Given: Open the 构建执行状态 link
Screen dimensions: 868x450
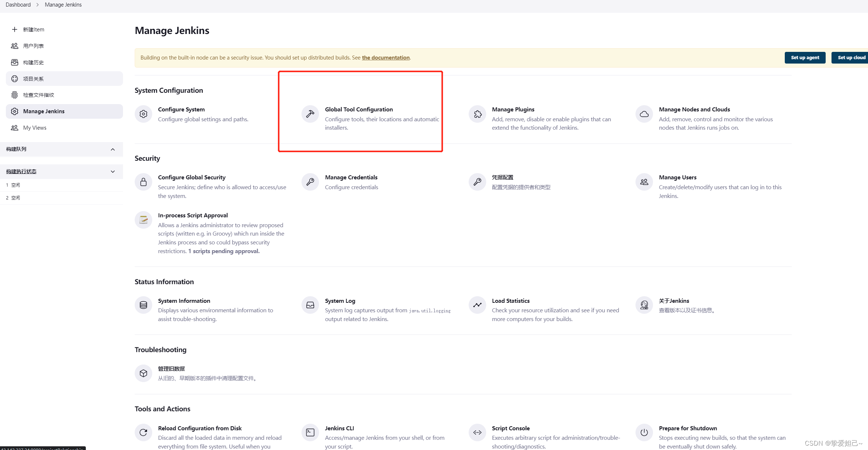Looking at the screenshot, I should (21, 171).
